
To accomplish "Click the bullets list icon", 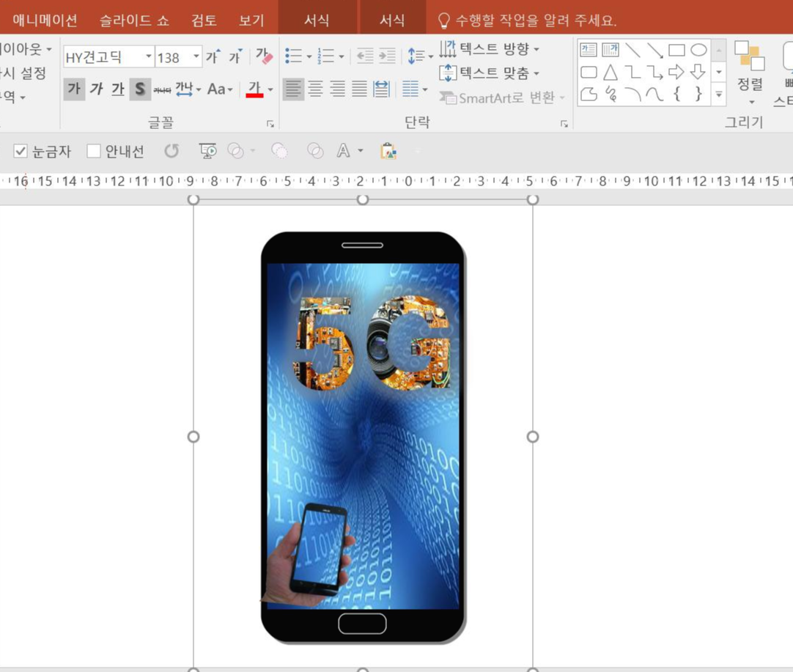I will coord(293,56).
